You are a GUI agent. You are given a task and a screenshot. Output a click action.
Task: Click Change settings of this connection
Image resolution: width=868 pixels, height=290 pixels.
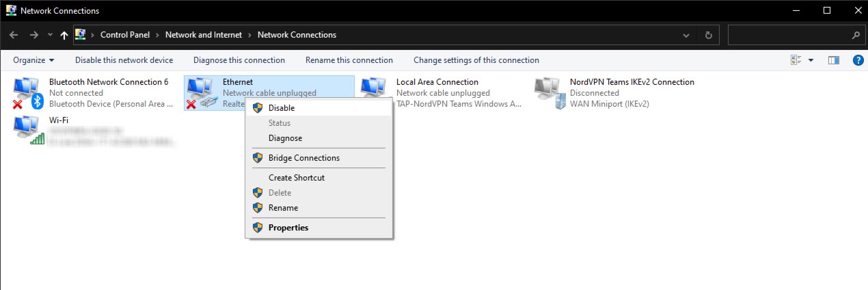tap(476, 60)
